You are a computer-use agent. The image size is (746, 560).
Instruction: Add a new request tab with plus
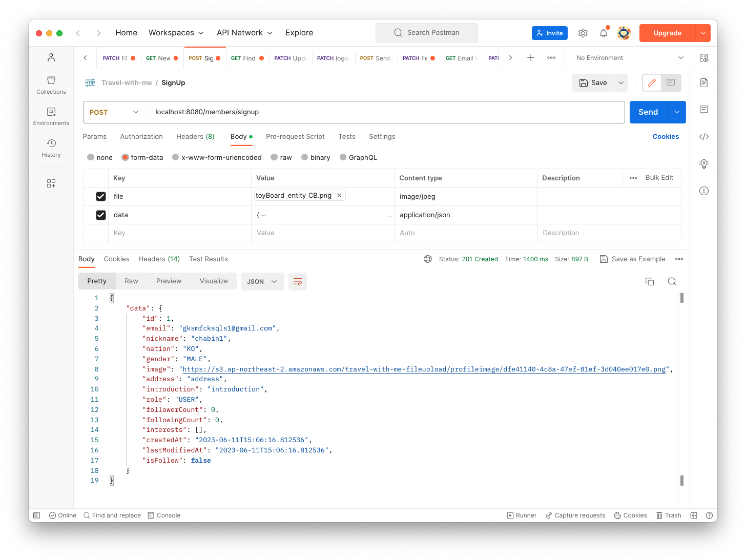point(531,58)
